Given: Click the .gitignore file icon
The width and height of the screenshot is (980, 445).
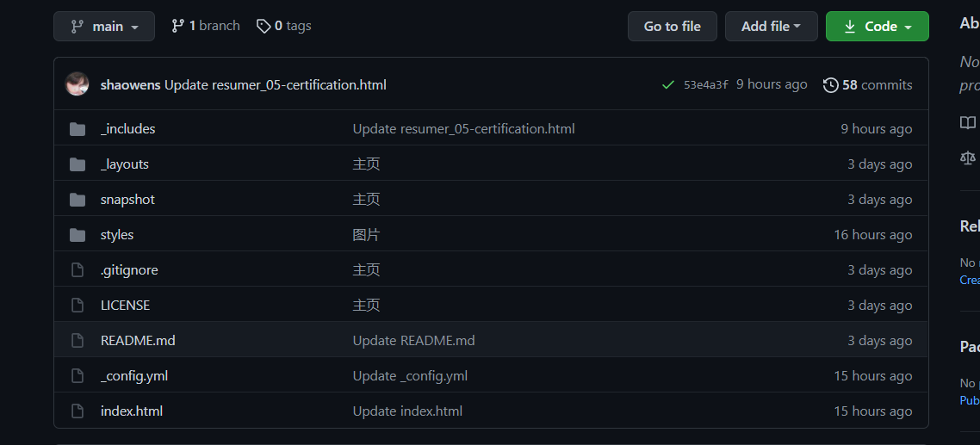Looking at the screenshot, I should coord(78,270).
